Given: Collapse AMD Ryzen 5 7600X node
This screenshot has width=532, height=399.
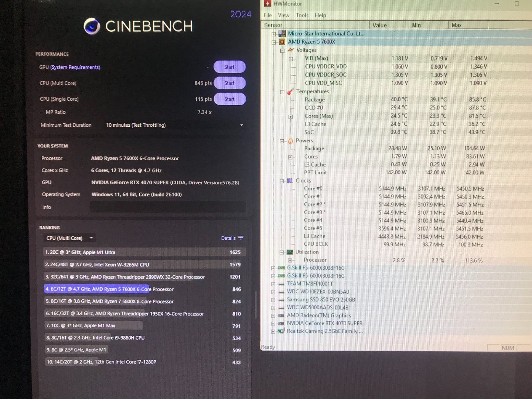Looking at the screenshot, I should pyautogui.click(x=274, y=42).
